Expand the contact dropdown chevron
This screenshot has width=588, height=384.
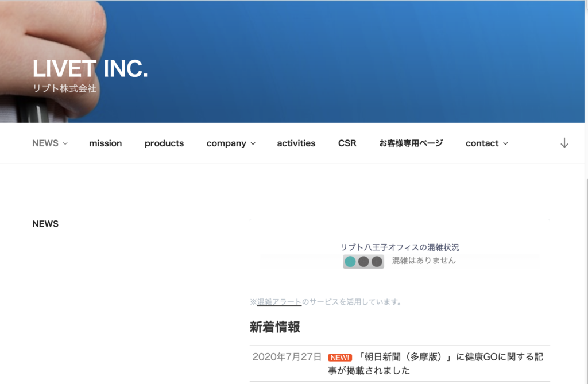[505, 143]
